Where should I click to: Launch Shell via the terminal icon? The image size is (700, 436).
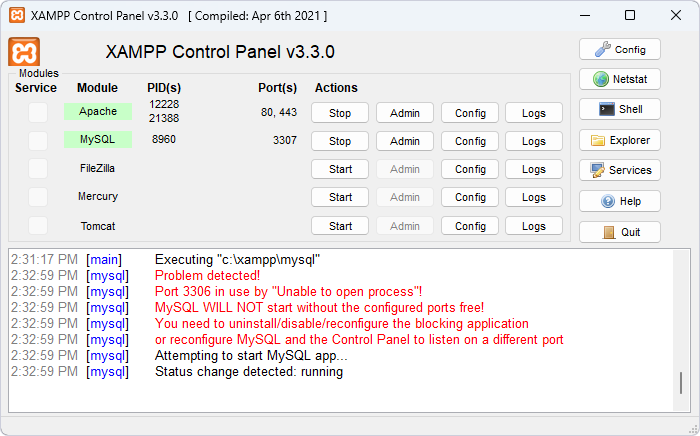tap(620, 109)
